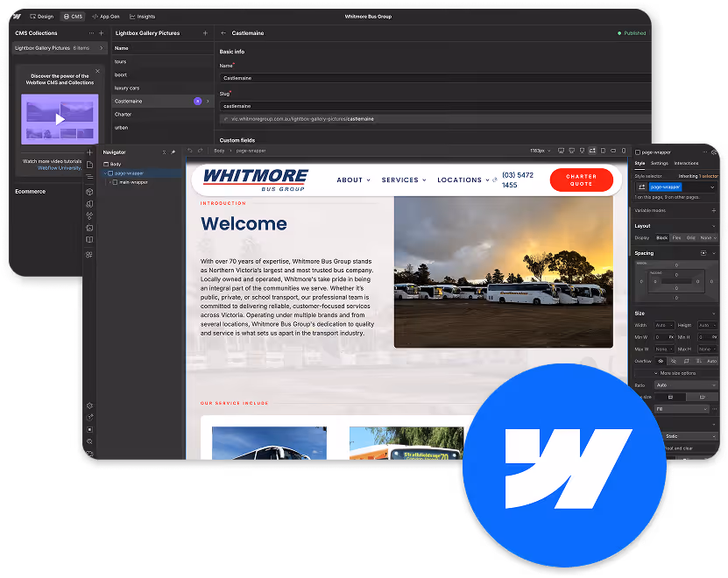This screenshot has width=728, height=578.
Task: Open the Style manager icon in the sidebar
Action: (x=89, y=204)
